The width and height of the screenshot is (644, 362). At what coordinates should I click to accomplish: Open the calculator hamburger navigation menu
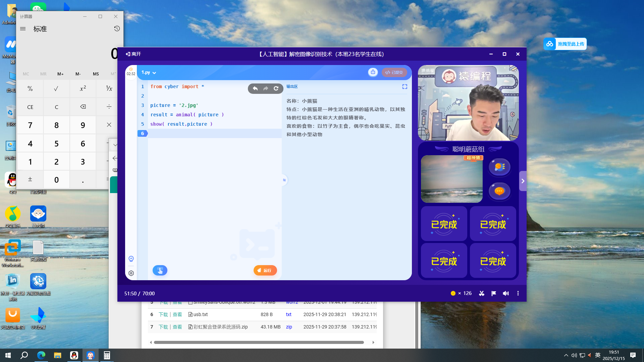(23, 29)
